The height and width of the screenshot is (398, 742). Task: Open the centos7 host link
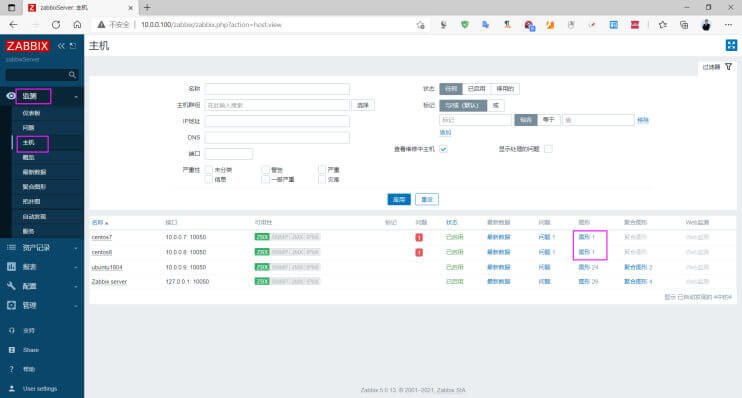[102, 237]
